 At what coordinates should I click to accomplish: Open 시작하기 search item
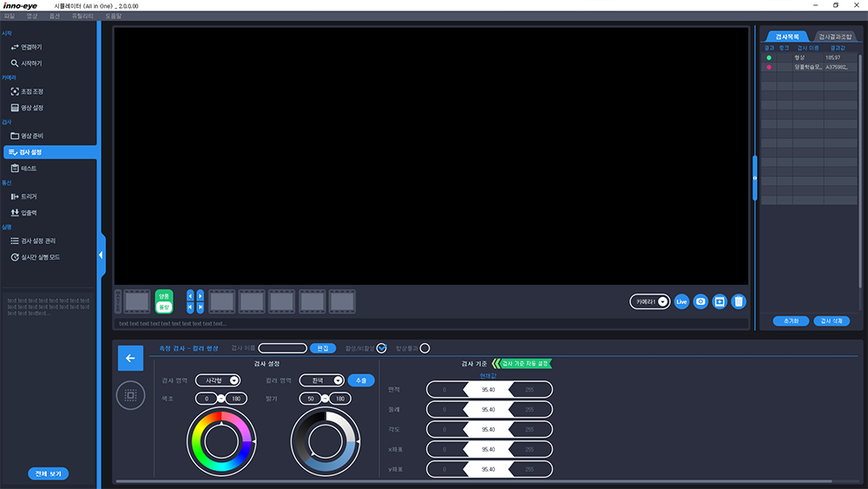tap(27, 63)
